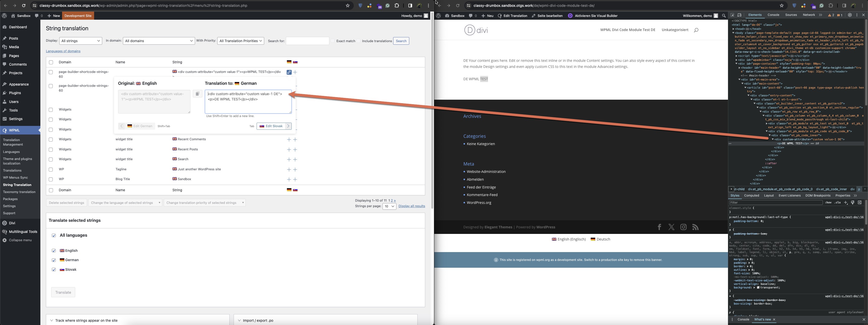This screenshot has width=868, height=325.
Task: Open the DevTools settings gear
Action: tap(850, 15)
